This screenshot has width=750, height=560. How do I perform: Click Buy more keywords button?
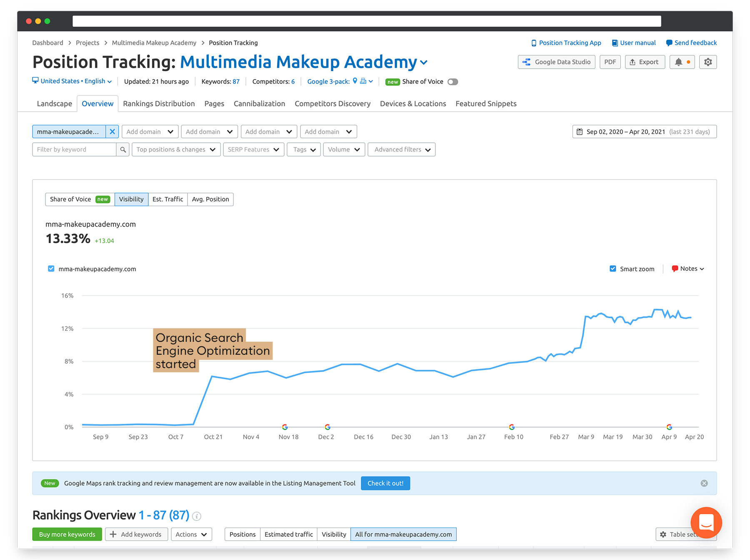67,534
